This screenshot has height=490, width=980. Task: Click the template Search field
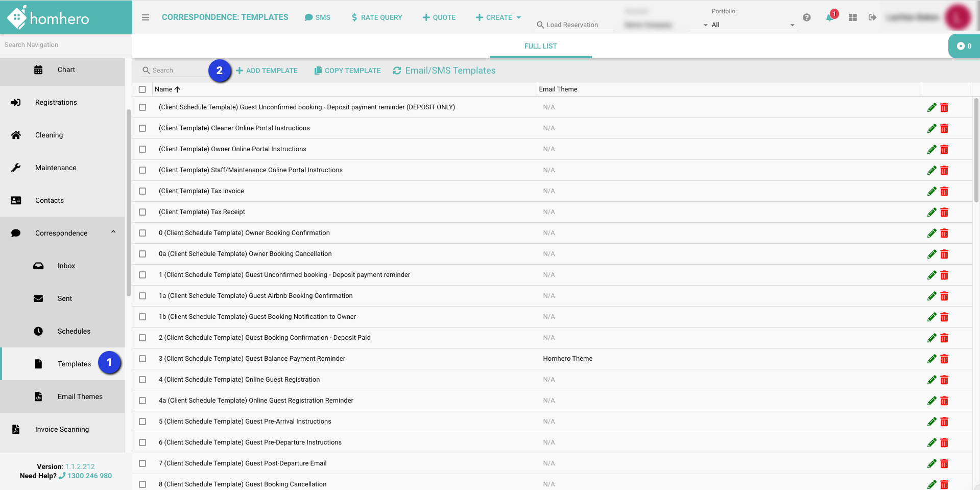[174, 71]
